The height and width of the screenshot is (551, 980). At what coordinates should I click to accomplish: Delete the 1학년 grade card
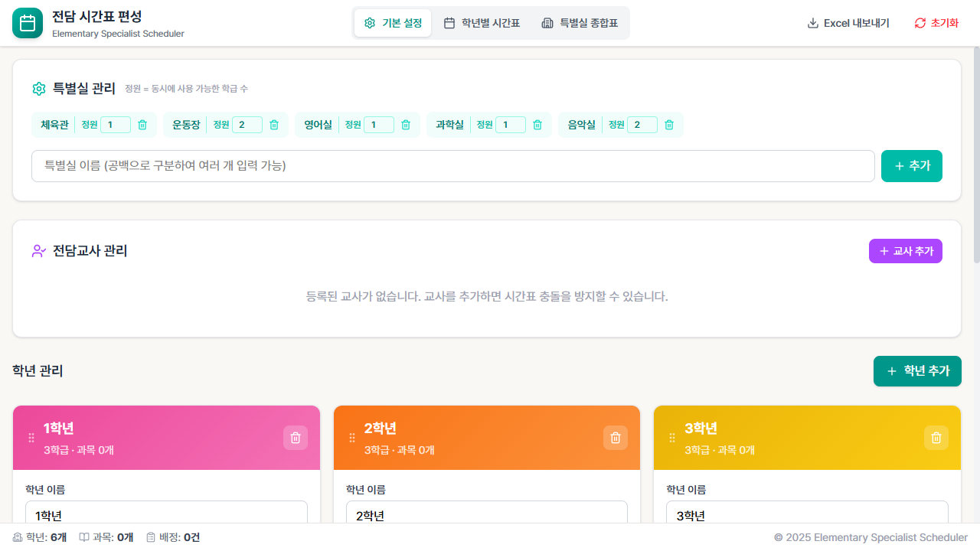pos(296,438)
